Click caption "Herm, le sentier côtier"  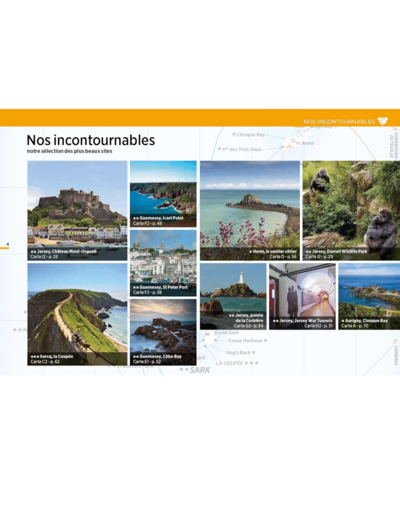[x=273, y=251]
